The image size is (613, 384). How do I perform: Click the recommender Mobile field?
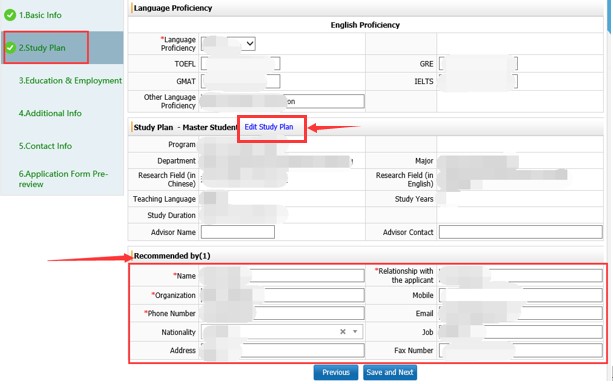(520, 295)
